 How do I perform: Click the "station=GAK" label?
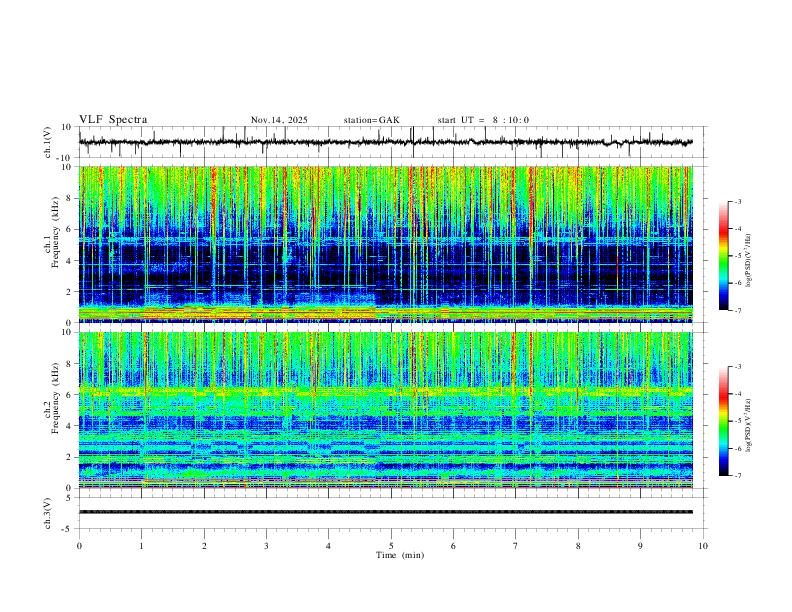[x=372, y=120]
